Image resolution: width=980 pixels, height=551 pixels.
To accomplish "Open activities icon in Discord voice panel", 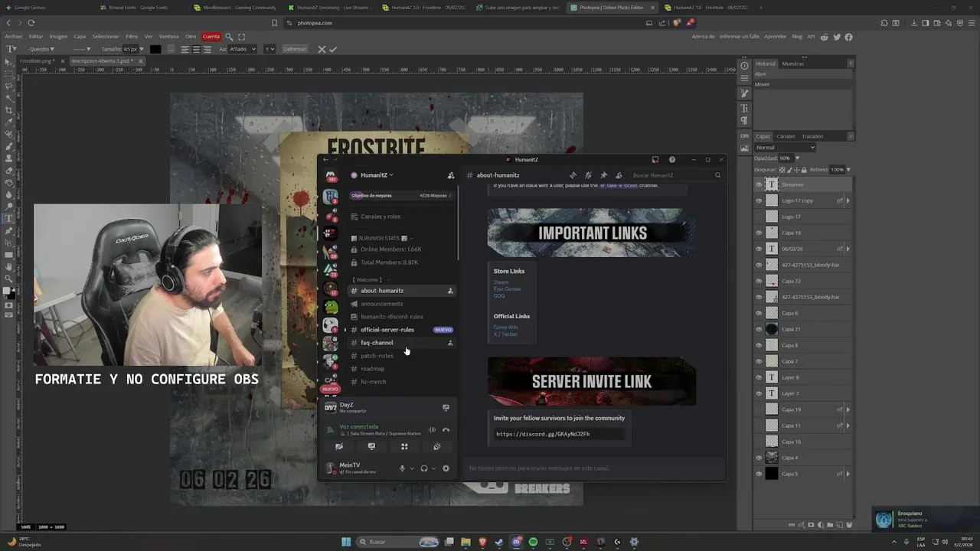I will (404, 447).
